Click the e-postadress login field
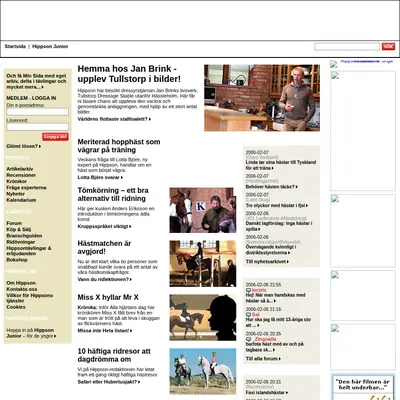The image size is (400, 400). point(38,112)
